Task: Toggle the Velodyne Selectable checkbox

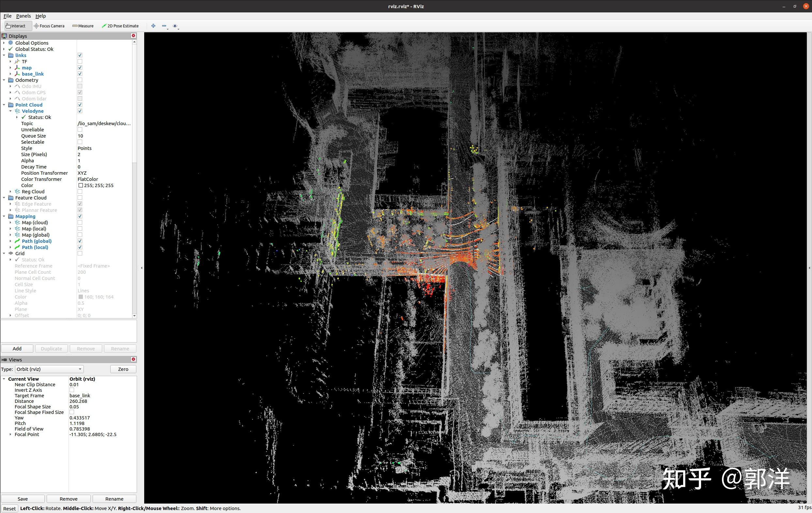Action: [x=80, y=142]
